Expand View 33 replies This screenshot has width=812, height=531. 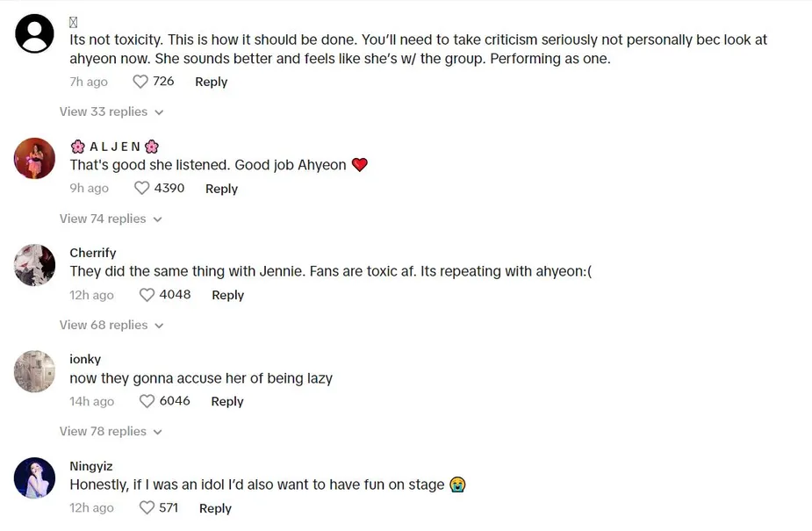coord(111,111)
